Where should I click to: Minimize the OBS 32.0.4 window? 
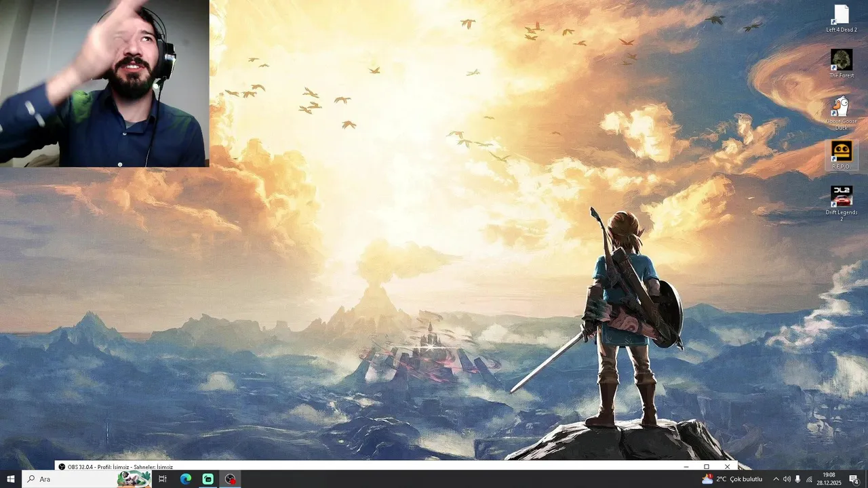pos(686,466)
